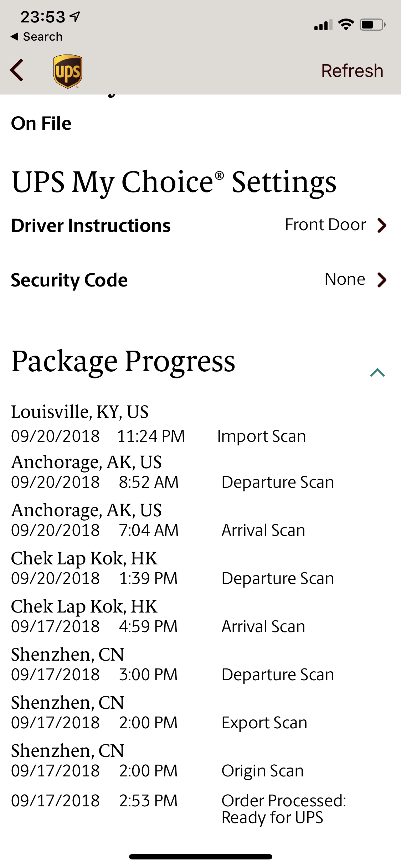Viewport: 401px width, 868px height.
Task: Tap the back arrow in header
Action: [x=17, y=70]
